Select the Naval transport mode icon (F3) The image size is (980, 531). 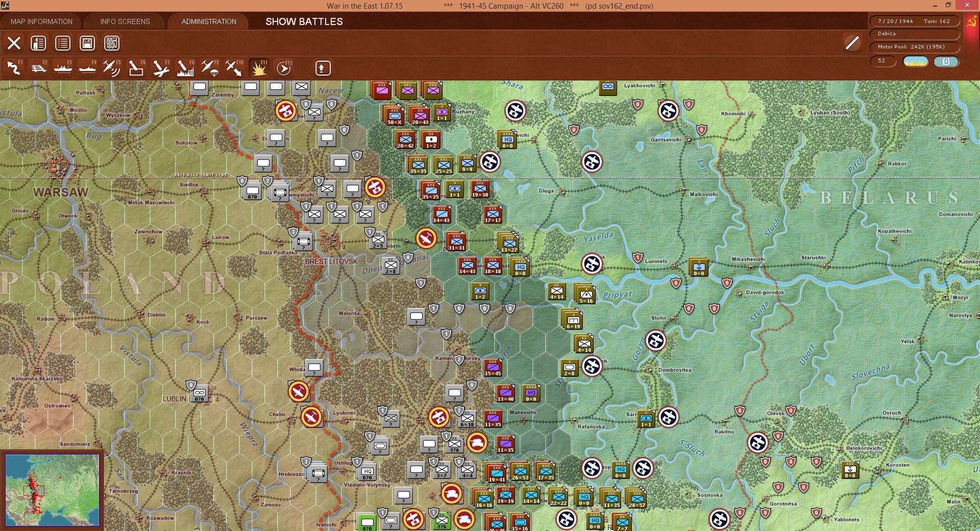click(x=63, y=68)
